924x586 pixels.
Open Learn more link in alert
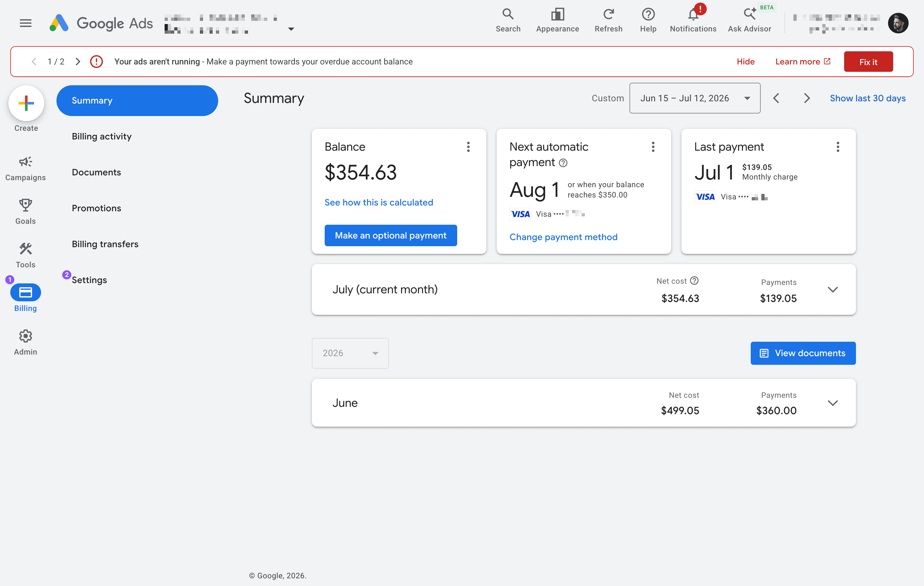tap(802, 62)
